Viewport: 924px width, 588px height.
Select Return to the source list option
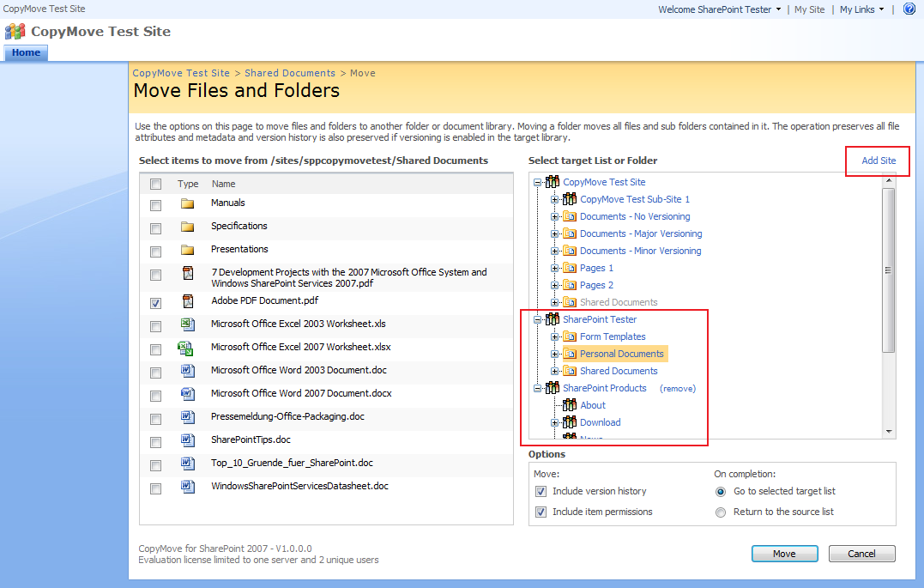(x=720, y=512)
